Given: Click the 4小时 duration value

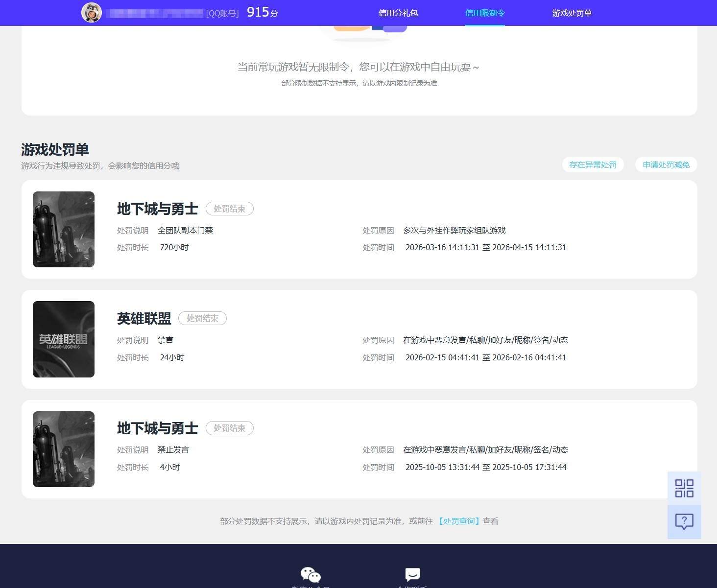Looking at the screenshot, I should [170, 468].
